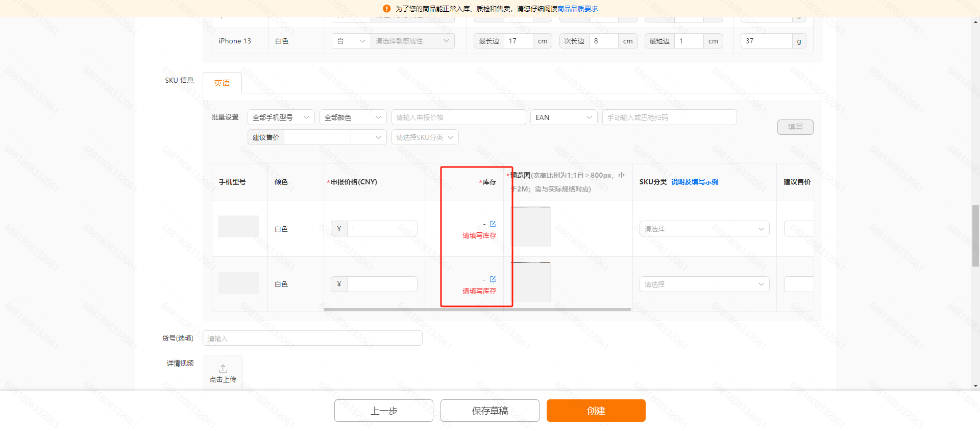
Task: Click the stock edit icon in the first SKU row
Action: 493,224
